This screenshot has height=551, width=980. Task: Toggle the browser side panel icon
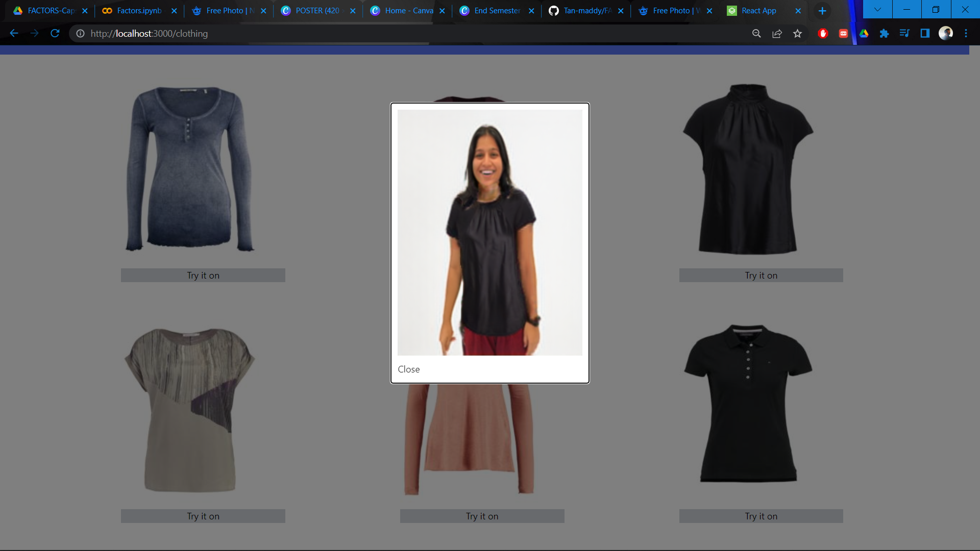pyautogui.click(x=925, y=34)
